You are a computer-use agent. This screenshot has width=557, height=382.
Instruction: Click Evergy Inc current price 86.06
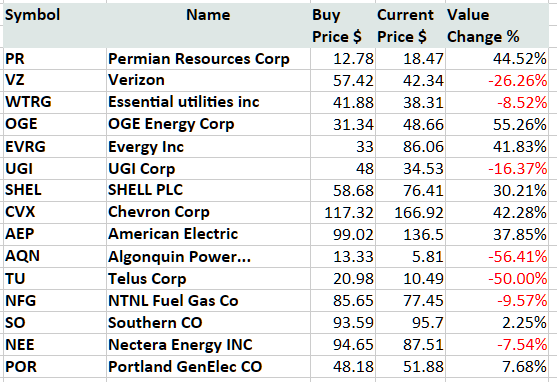[x=410, y=146]
